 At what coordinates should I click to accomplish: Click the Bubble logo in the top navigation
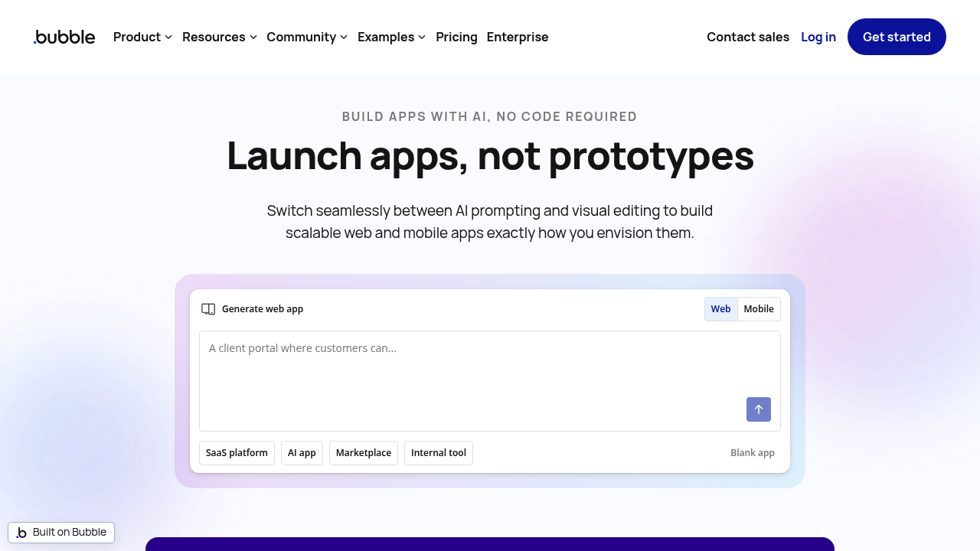pos(64,37)
